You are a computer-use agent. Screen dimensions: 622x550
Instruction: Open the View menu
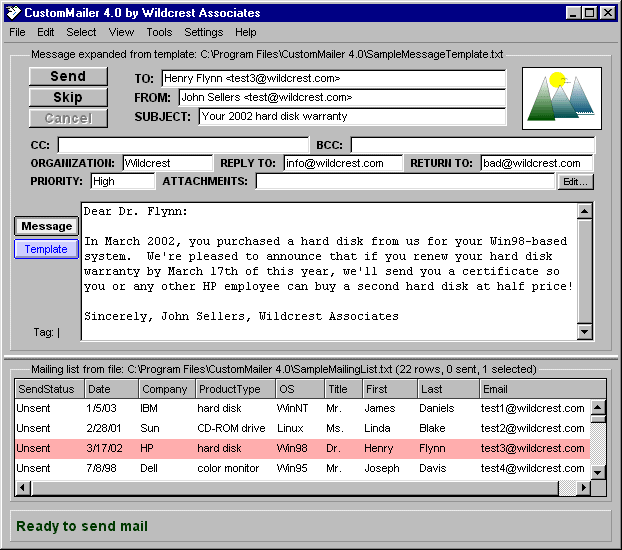coord(121,32)
